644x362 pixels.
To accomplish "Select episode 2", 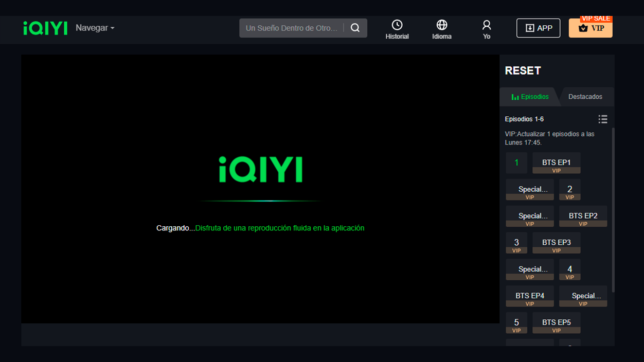I will 570,190.
